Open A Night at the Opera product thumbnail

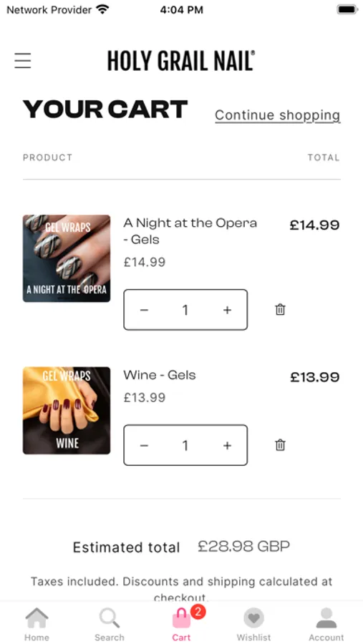tap(67, 258)
